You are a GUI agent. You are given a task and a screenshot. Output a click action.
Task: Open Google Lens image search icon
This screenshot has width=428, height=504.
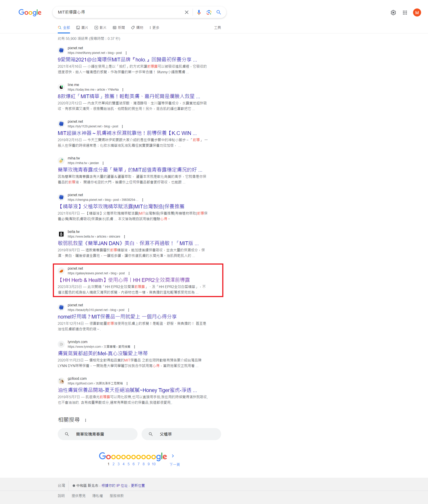(x=209, y=12)
